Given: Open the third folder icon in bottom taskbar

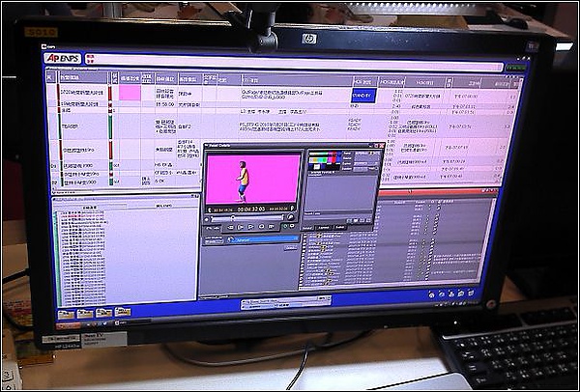Looking at the screenshot, I should coord(103,313).
